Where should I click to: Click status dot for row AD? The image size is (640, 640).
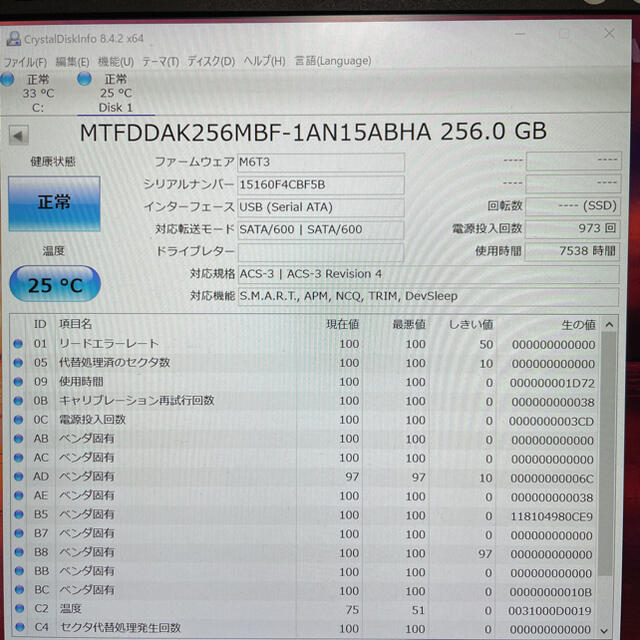(x=18, y=476)
